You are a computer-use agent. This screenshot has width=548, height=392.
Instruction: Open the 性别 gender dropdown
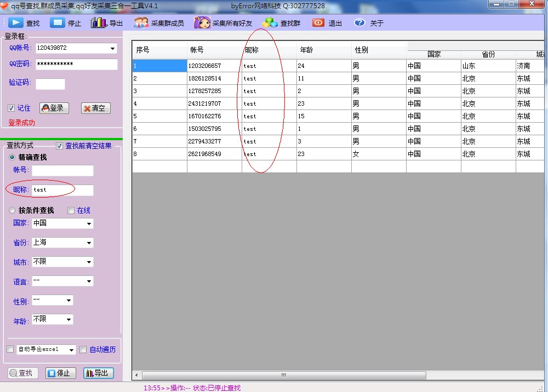click(x=69, y=300)
